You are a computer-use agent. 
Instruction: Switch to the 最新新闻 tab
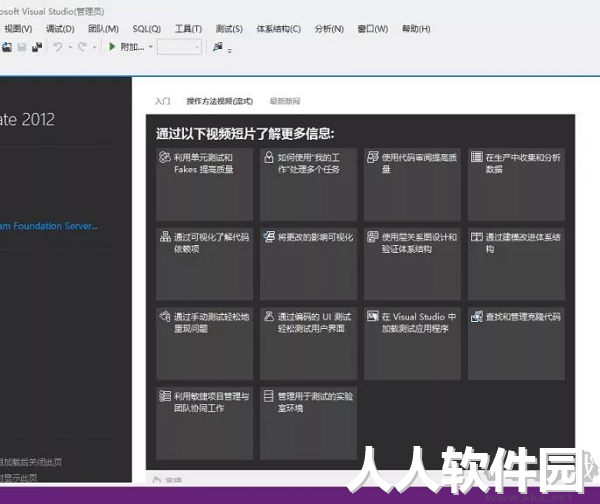click(285, 101)
